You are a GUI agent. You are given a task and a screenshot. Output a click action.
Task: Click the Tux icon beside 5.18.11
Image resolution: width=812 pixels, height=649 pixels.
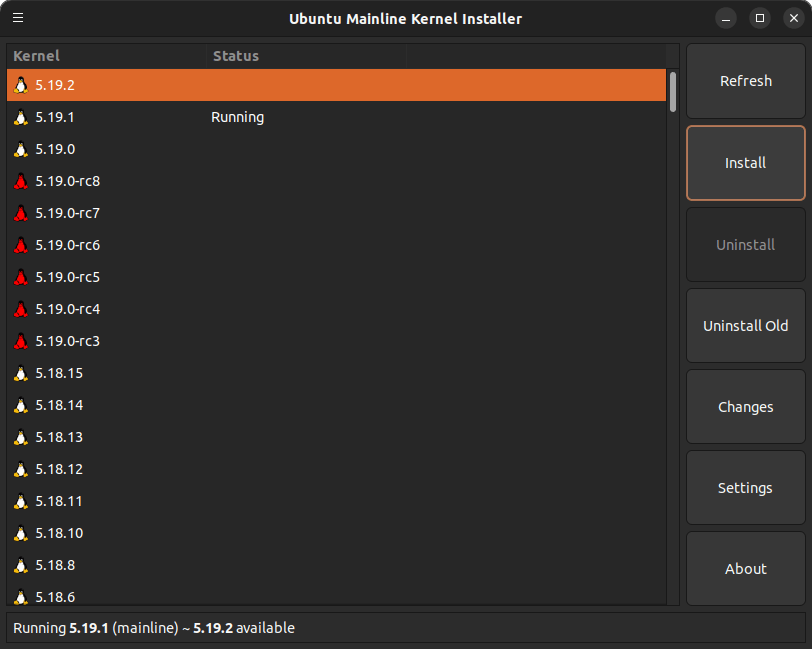point(21,501)
